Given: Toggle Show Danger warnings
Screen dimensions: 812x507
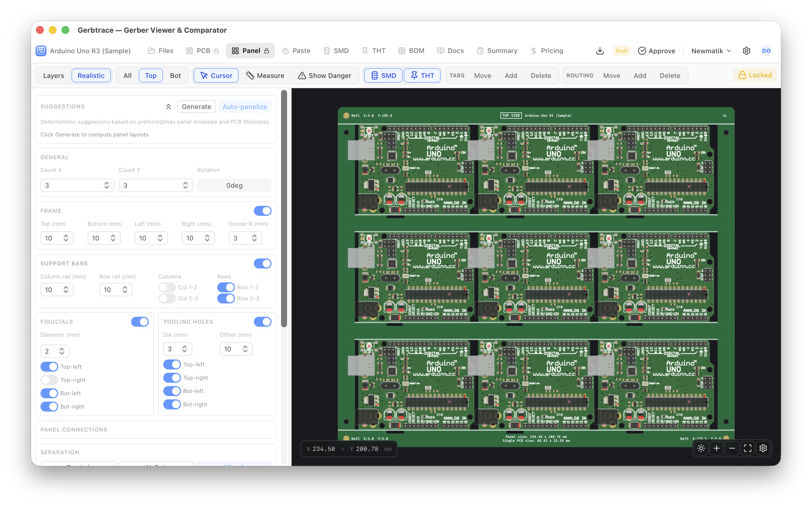Looking at the screenshot, I should tap(324, 75).
